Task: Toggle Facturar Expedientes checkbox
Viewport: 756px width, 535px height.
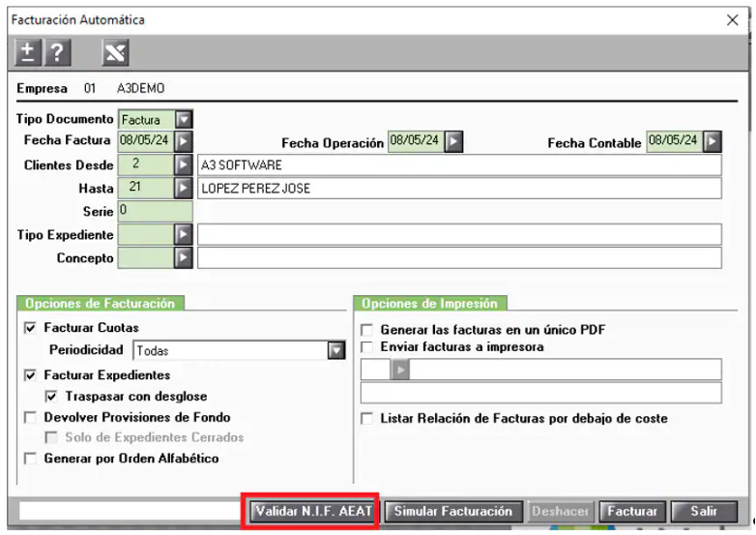Action: (x=30, y=375)
